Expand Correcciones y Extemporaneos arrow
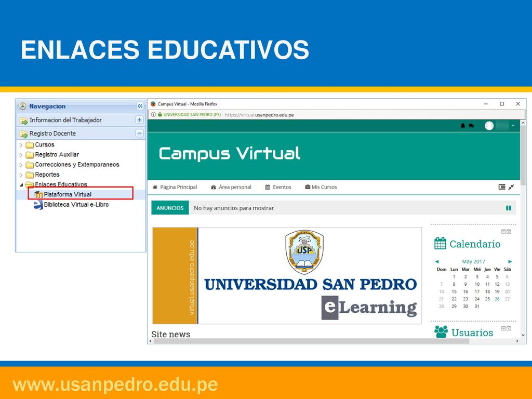Image resolution: width=532 pixels, height=399 pixels. point(21,165)
